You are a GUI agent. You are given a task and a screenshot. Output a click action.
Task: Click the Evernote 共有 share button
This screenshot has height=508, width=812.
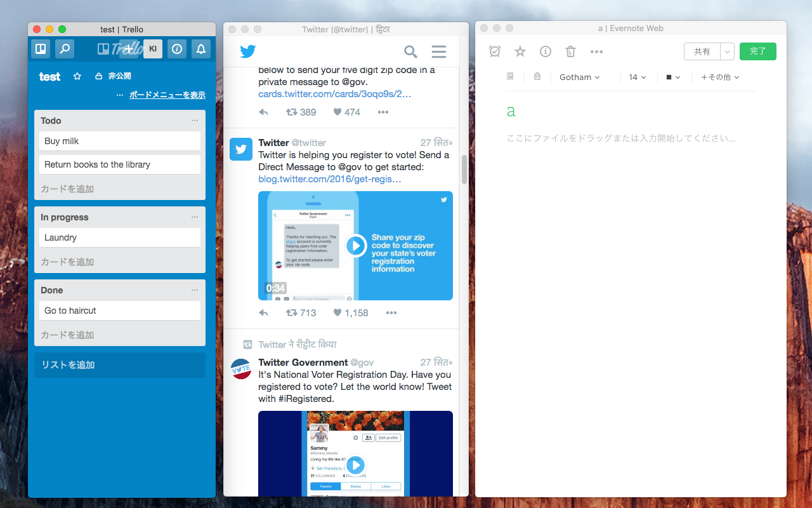point(702,51)
